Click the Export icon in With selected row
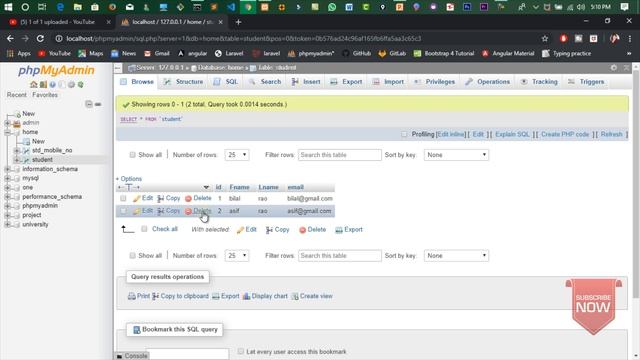Image resolution: width=640 pixels, height=360 pixels. point(338,230)
